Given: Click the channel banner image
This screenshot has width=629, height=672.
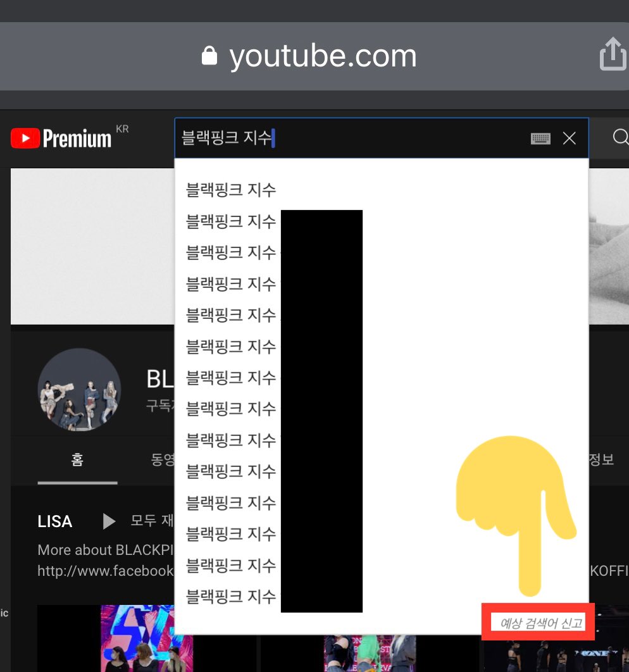Looking at the screenshot, I should pos(92,246).
